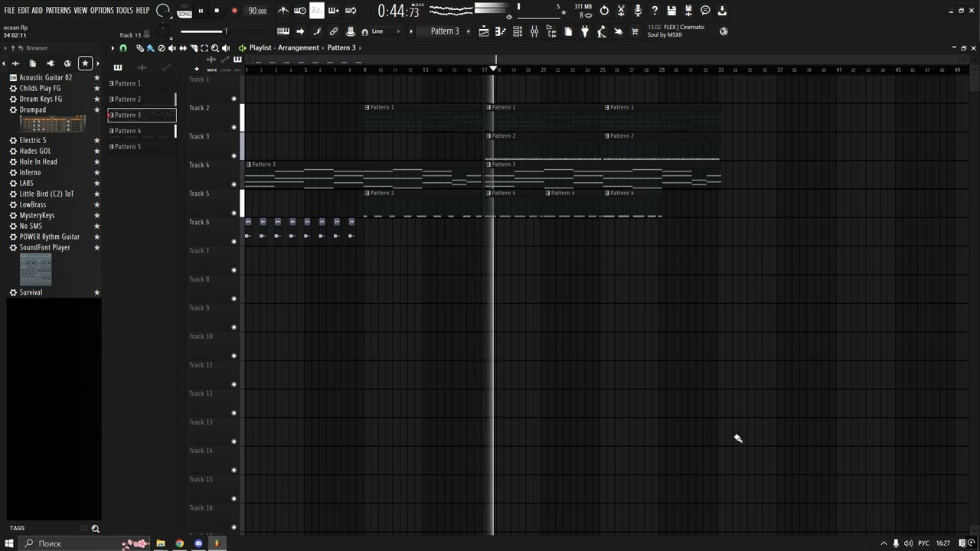The width and height of the screenshot is (980, 551).
Task: Select the Delete tool in playlist
Action: coord(161,48)
